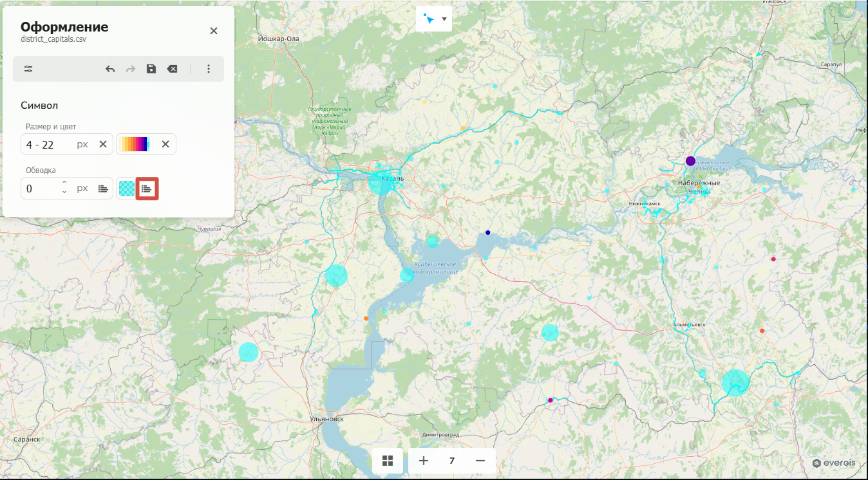The height and width of the screenshot is (480, 868).
Task: Reset style with the backspace-shaped clear icon
Action: [x=172, y=69]
